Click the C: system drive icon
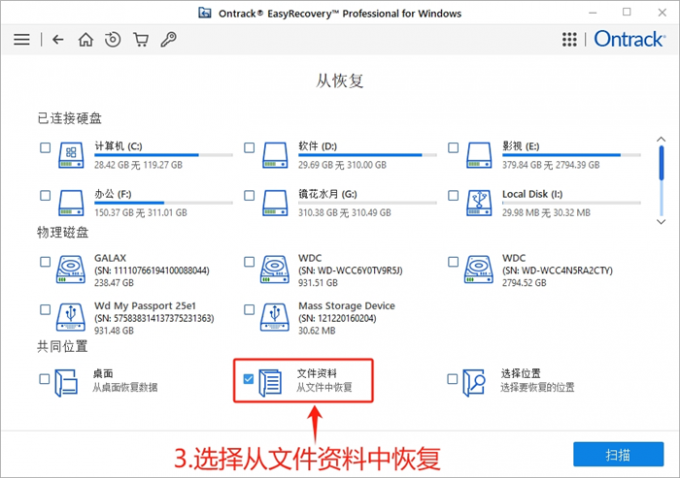Screen dimensions: 680x478 (x=71, y=155)
